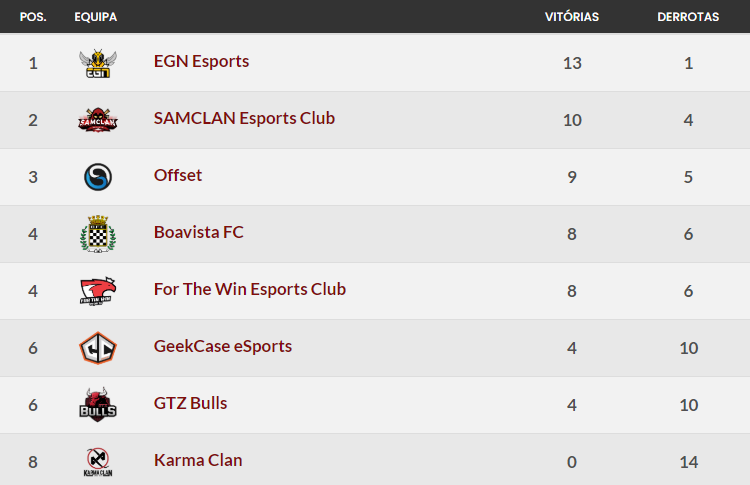Click the VITÓRIAS column header
This screenshot has height=485, width=750.
572,17
